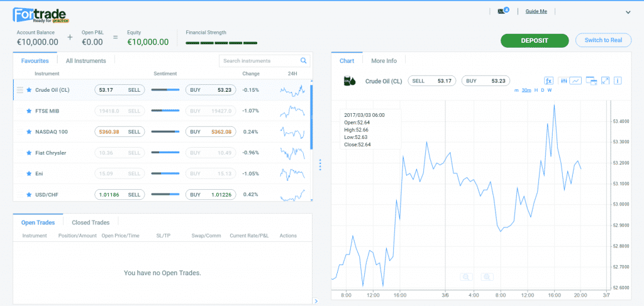
Task: Select the Eni instrument name
Action: pyautogui.click(x=39, y=173)
